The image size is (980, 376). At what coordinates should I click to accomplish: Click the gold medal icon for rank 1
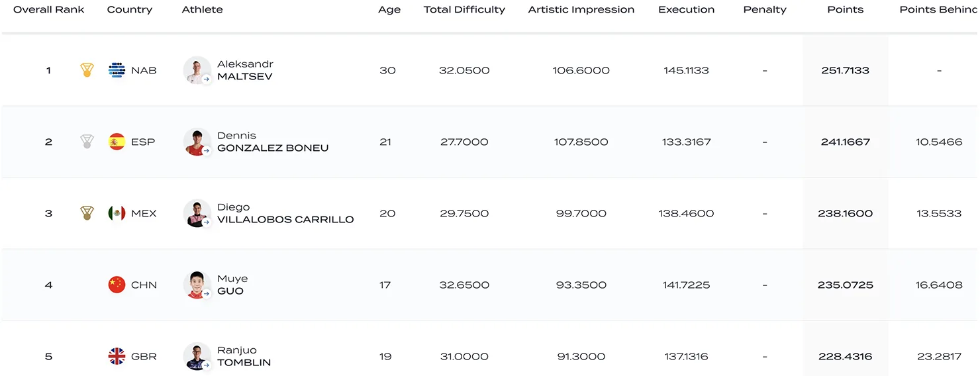coord(87,70)
